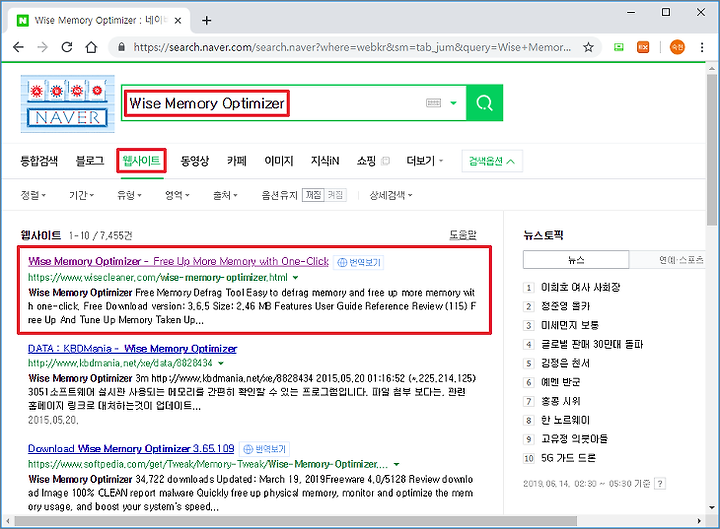Click the new window icon next to 쇼핑
This screenshot has height=529, width=720.
tap(386, 161)
